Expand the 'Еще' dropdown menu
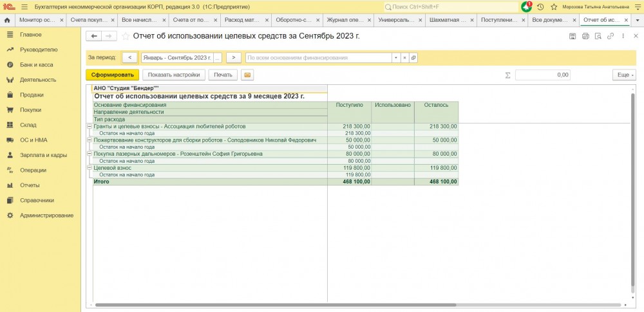Viewport: 644px width, 312px height. click(x=623, y=75)
